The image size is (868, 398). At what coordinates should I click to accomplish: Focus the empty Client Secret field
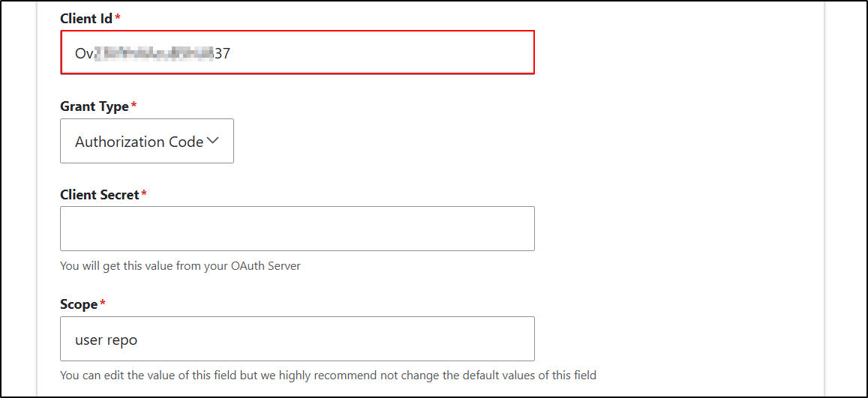(297, 229)
